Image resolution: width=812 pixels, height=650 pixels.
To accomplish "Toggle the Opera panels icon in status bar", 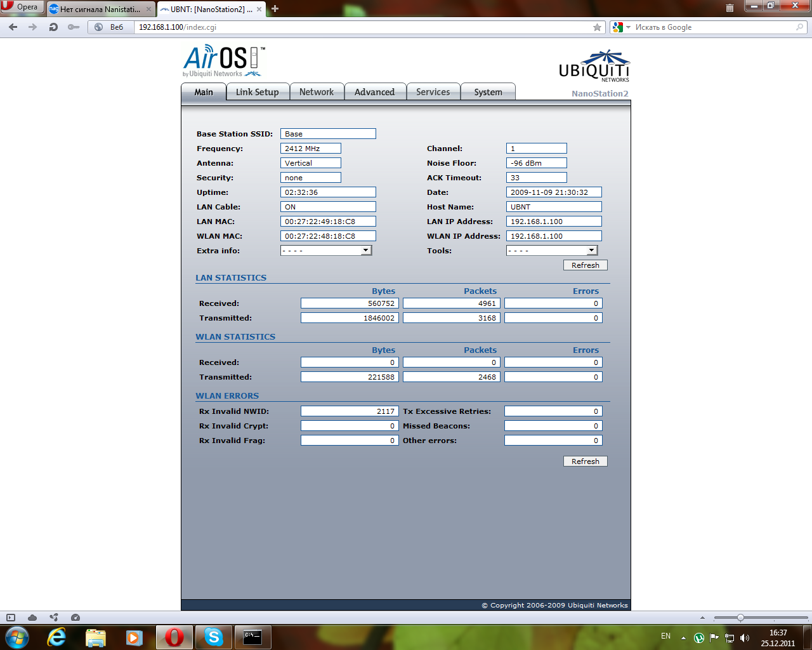I will coord(11,618).
